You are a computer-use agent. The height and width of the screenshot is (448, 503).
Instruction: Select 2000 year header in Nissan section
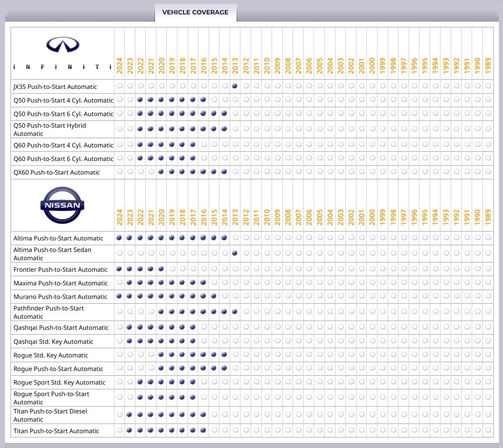pyautogui.click(x=372, y=217)
